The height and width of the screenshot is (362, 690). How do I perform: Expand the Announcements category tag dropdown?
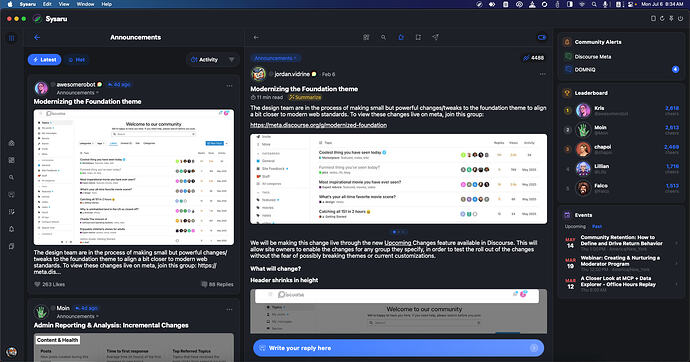(276, 58)
